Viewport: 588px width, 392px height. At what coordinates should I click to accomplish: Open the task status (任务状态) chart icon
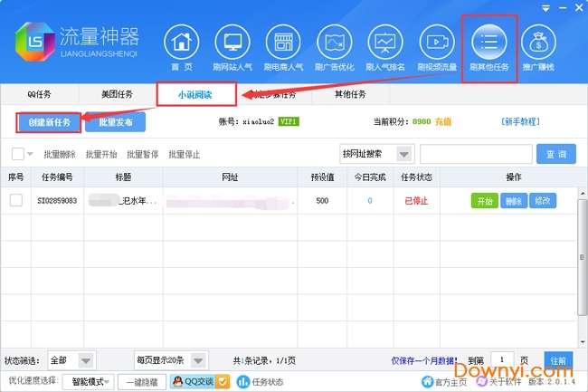[243, 382]
